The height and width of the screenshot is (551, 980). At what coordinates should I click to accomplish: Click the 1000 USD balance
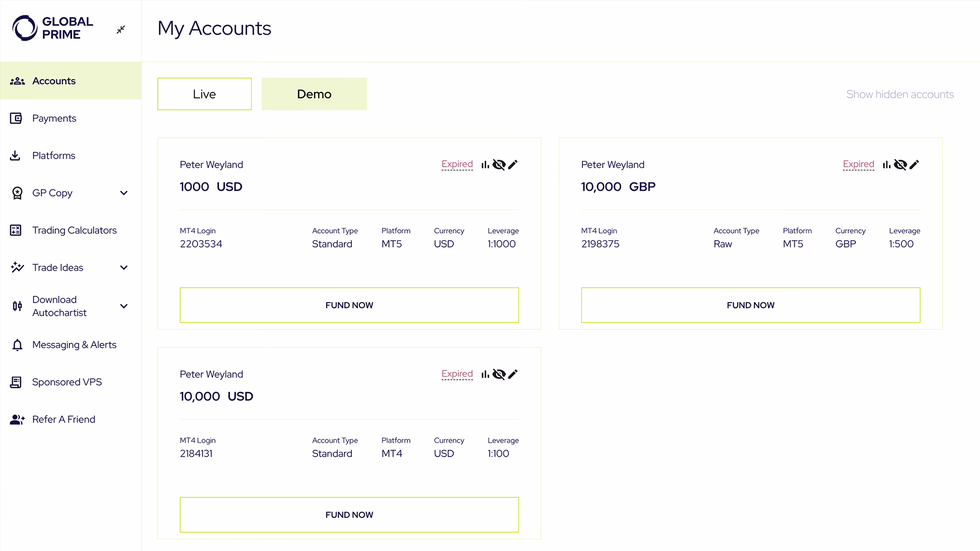tap(211, 187)
